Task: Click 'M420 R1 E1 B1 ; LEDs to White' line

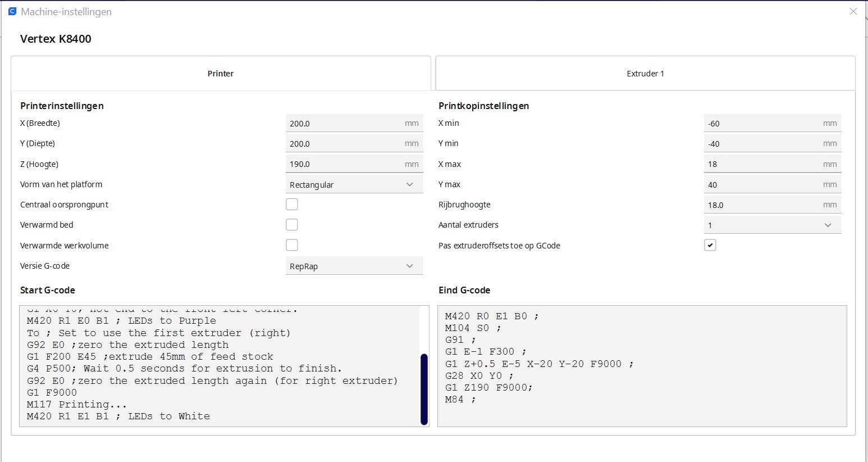Action: point(118,416)
